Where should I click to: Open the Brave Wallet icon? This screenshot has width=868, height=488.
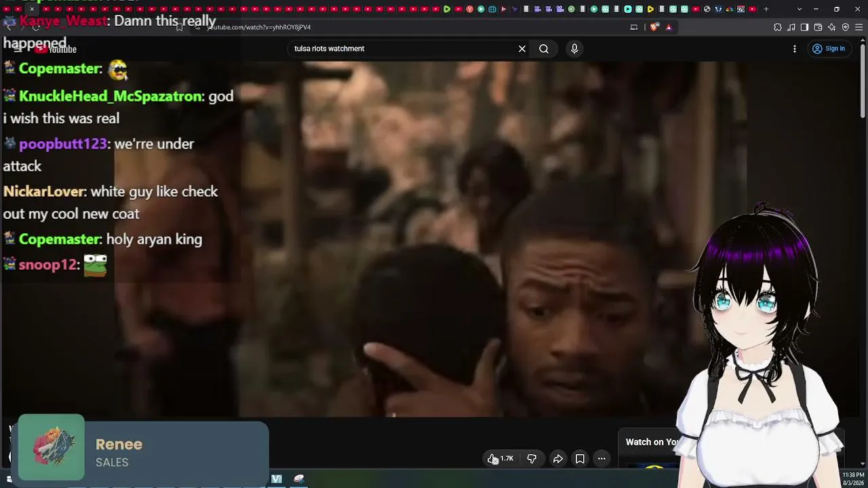(818, 27)
